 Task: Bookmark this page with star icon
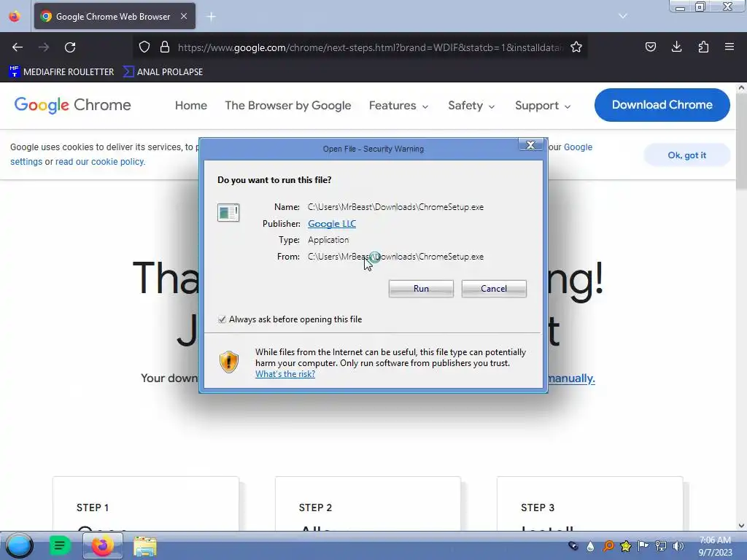[576, 47]
